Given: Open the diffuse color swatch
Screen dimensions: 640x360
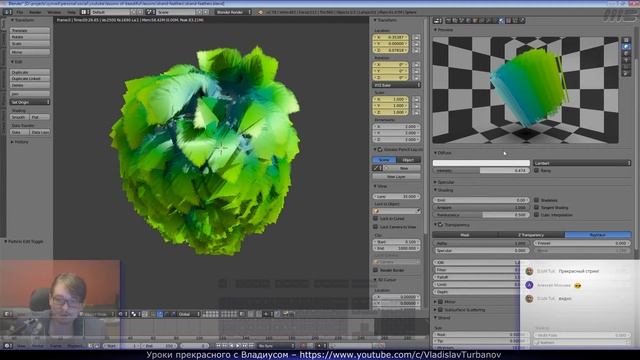Looking at the screenshot, I should pyautogui.click(x=481, y=163).
